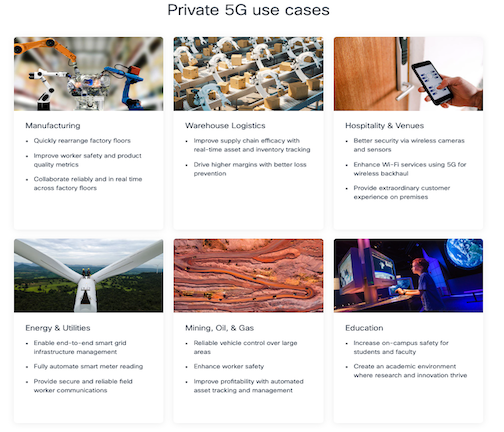Viewport: 504px width, 432px height.
Task: Open the Warehouse Logistics conveyor image
Action: click(248, 74)
